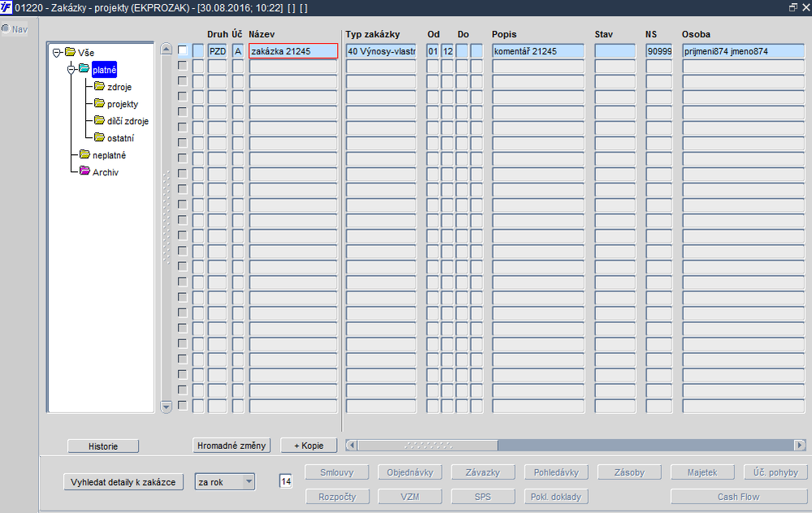Screen dimensions: 812x513
Task: Select the neplatné tree item
Action: click(110, 155)
